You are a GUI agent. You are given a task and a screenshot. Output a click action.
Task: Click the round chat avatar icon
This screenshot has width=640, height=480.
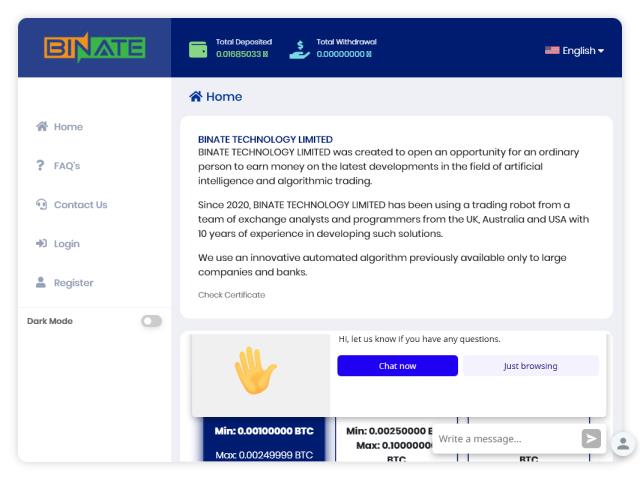click(x=623, y=443)
